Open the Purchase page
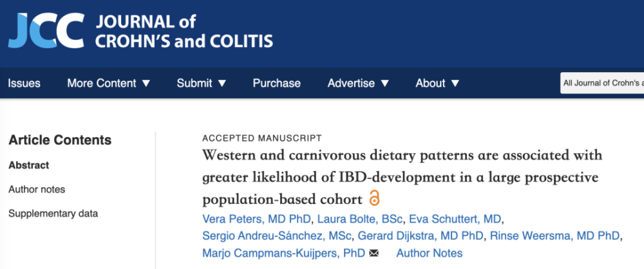The height and width of the screenshot is (269, 644). click(276, 83)
